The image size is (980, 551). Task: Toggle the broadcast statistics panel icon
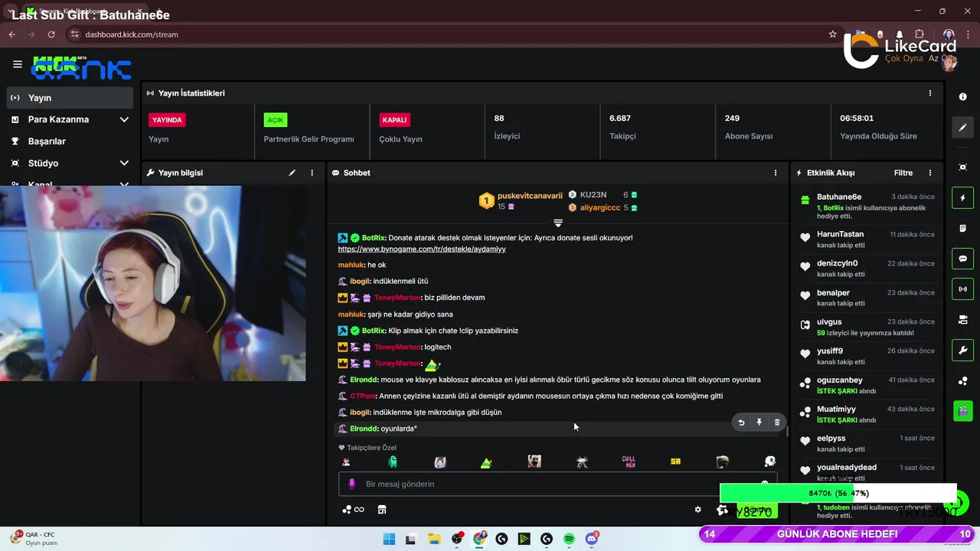pyautogui.click(x=963, y=289)
